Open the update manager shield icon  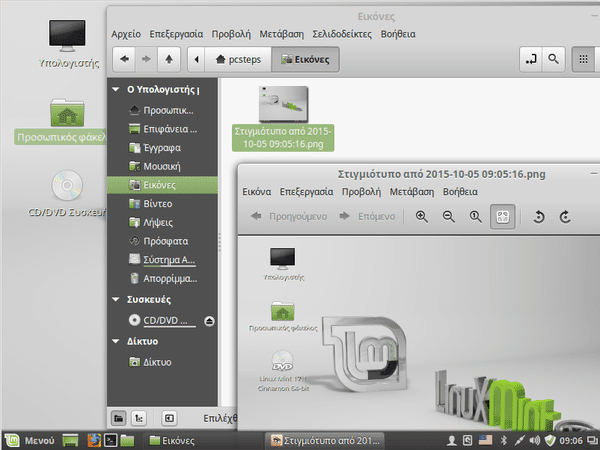pos(549,440)
